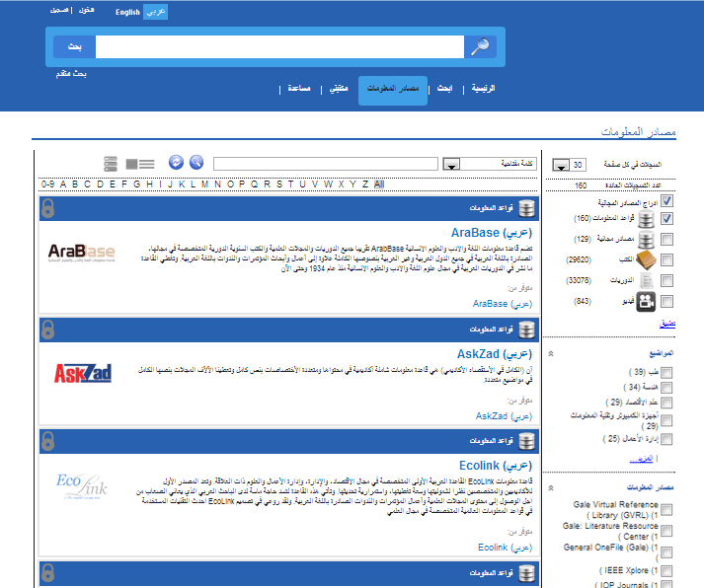Open advanced search link under search bar
Viewport: 704px width, 588px height.
click(71, 74)
